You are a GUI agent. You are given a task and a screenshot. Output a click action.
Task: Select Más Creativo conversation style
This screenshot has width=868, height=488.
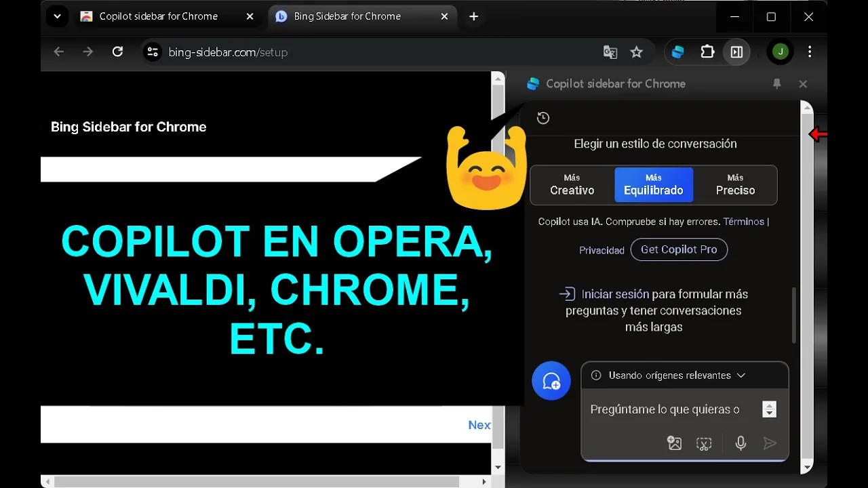pyautogui.click(x=572, y=184)
